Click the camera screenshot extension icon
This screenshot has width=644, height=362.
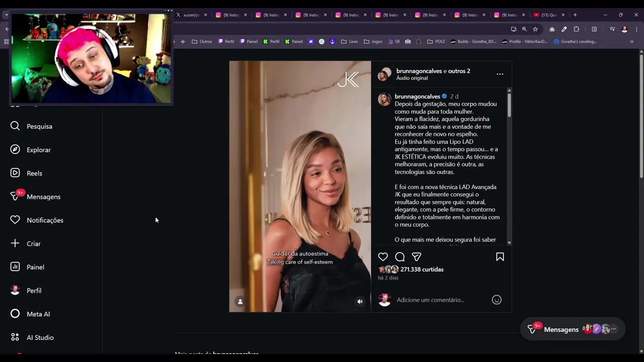point(552,29)
